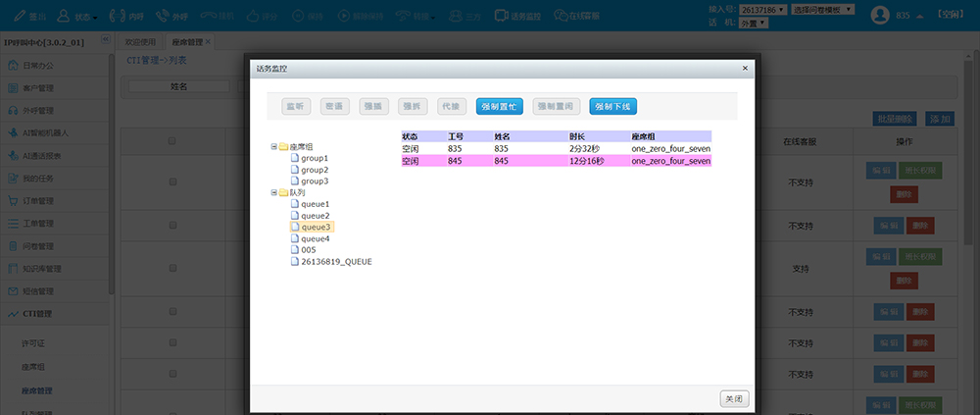Open 工单管理 in the left sidebar
980x415 pixels.
click(x=54, y=224)
